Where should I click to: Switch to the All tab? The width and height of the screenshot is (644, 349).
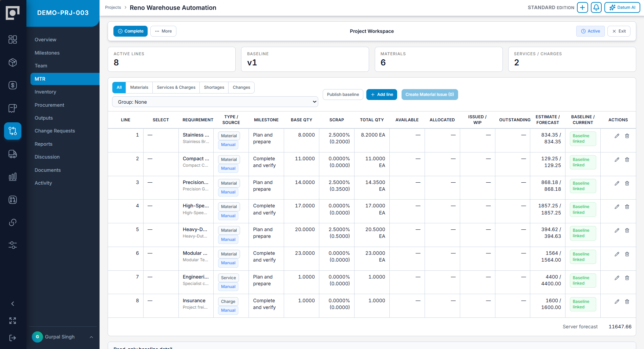(x=119, y=87)
